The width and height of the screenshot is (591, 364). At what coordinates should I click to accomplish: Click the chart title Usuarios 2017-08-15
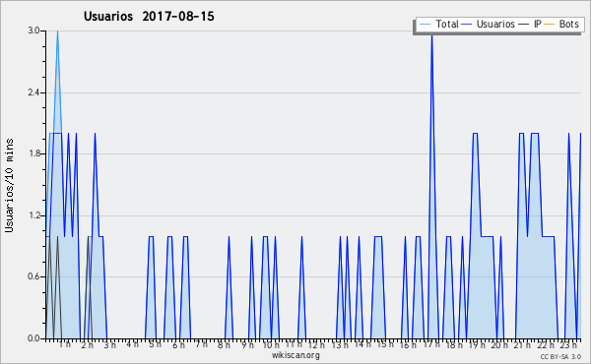click(x=149, y=16)
